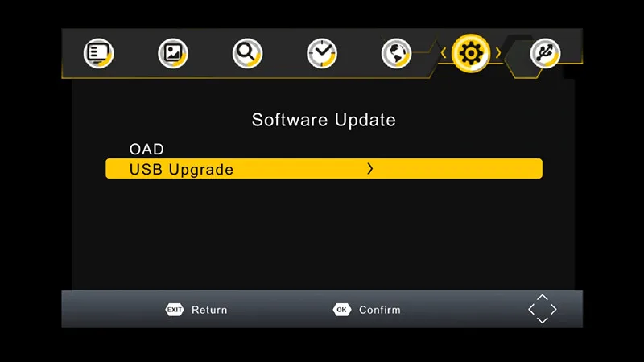The image size is (644, 362).
Task: Open the Language globe icon
Action: pos(396,53)
